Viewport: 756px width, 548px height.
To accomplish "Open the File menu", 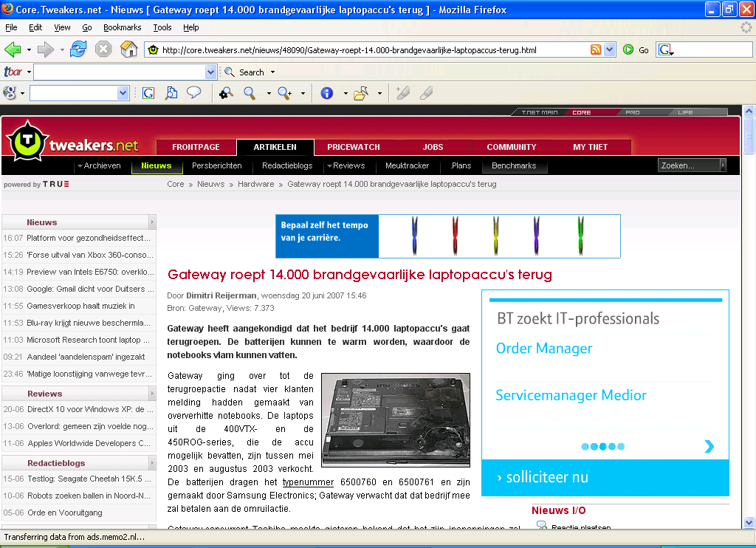I will 10,27.
